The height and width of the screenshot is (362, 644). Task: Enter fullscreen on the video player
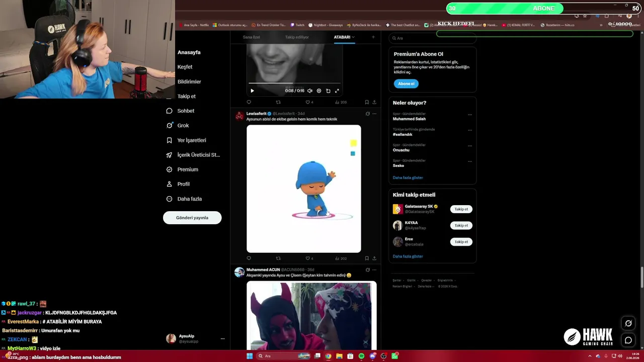click(x=337, y=91)
